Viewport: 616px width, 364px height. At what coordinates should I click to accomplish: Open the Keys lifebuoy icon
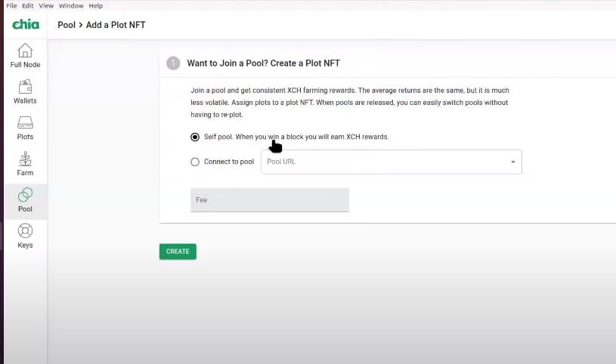(x=25, y=230)
